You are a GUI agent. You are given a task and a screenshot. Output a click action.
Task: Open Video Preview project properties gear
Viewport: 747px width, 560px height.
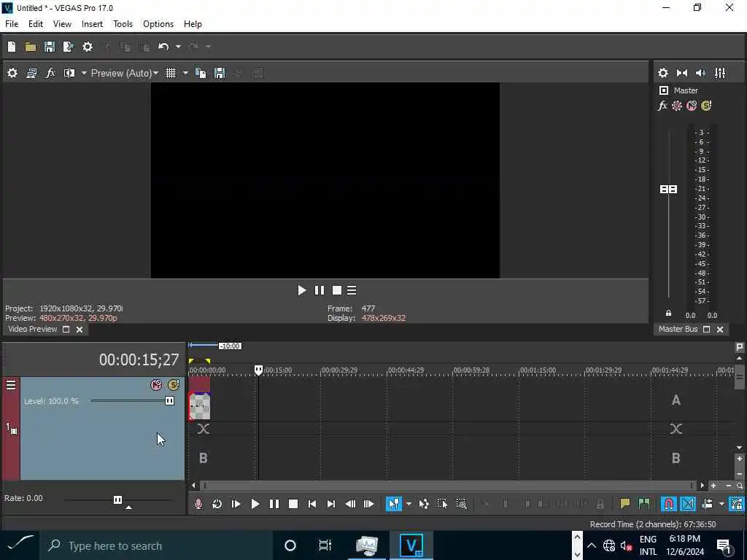click(12, 73)
